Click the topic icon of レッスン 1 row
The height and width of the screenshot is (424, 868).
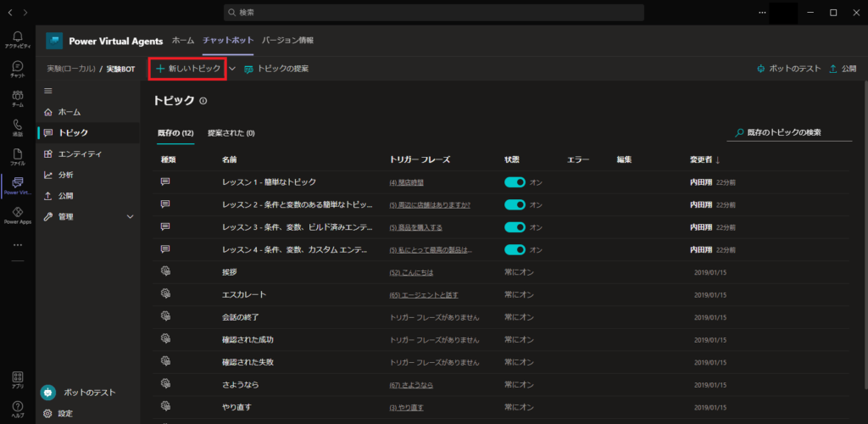165,181
